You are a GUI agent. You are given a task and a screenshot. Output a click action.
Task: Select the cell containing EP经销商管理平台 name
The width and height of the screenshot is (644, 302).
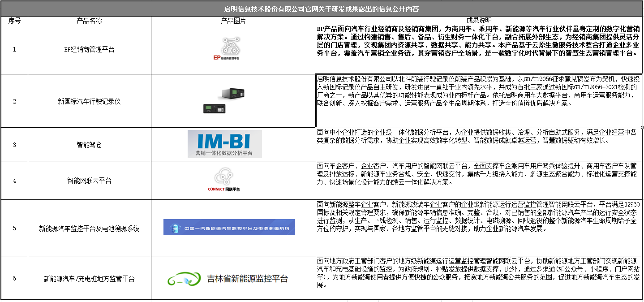pos(89,49)
